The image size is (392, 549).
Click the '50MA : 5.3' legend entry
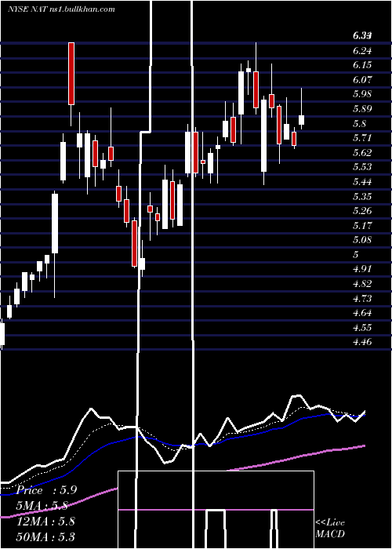coord(45,536)
